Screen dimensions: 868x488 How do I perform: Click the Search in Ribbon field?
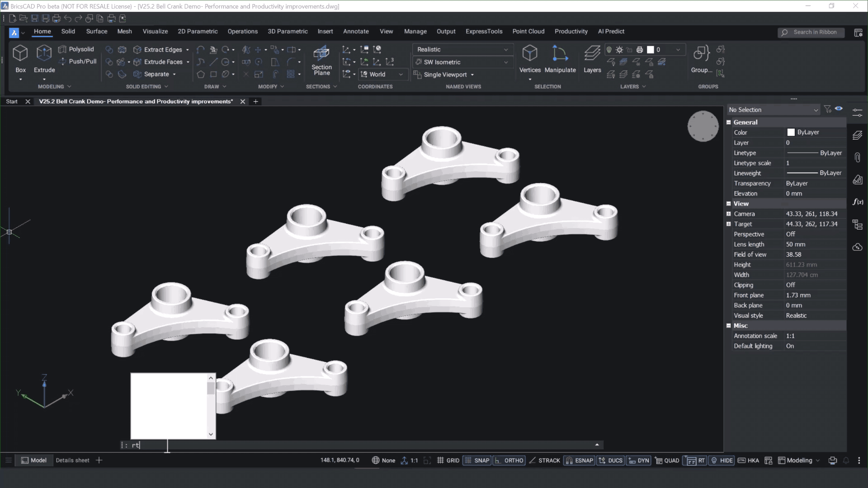811,32
